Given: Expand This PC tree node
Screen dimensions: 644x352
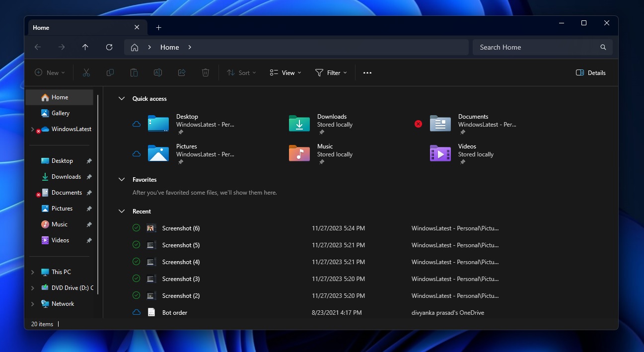Looking at the screenshot, I should [33, 272].
